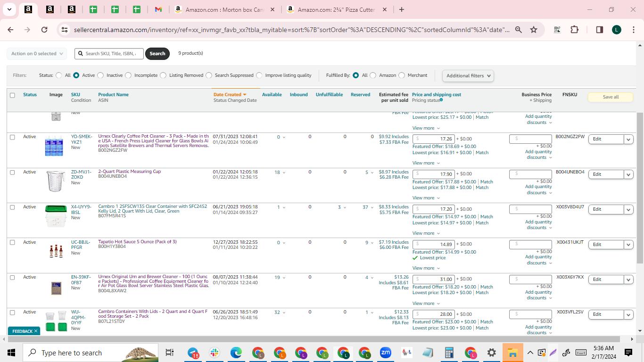Close the Morton box Amazon tab

click(x=273, y=9)
